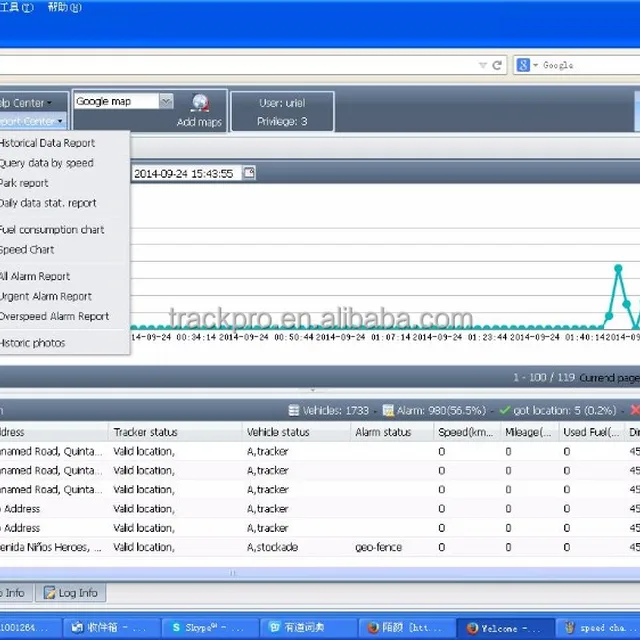Select the geo-fence alarm table row
640x640 pixels.
click(300, 547)
